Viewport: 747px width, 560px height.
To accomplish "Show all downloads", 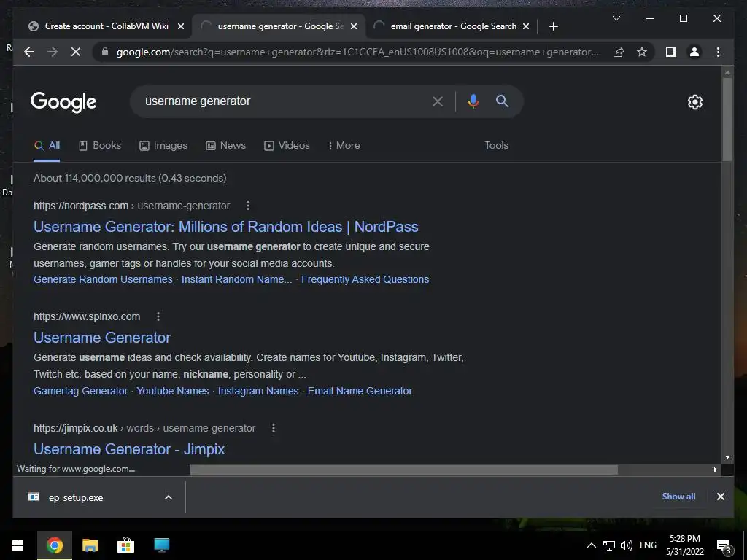I will [x=678, y=496].
